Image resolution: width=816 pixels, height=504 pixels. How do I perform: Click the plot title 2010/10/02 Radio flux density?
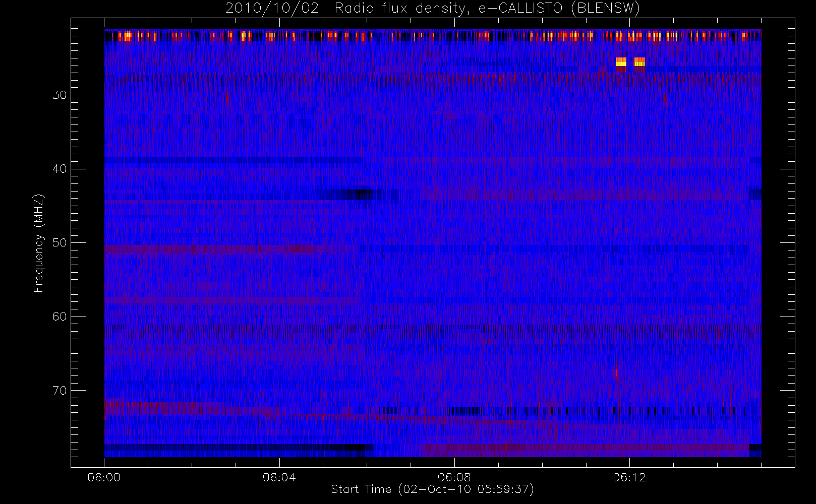[433, 9]
